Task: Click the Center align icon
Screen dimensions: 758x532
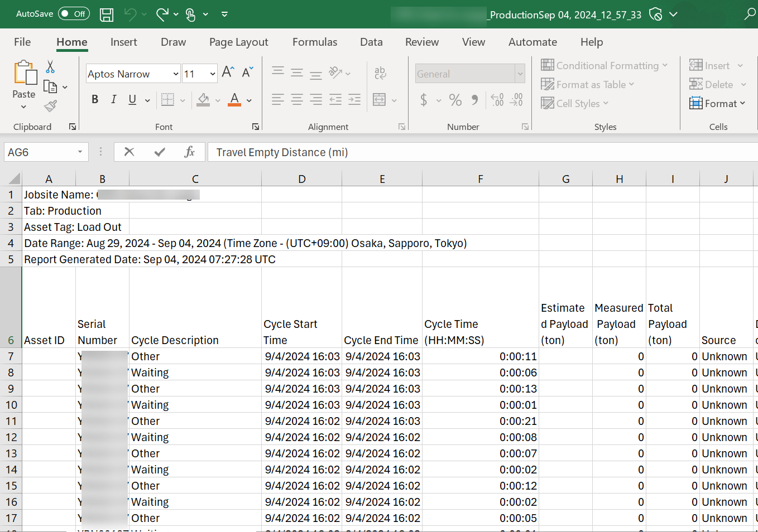Action: 297,100
